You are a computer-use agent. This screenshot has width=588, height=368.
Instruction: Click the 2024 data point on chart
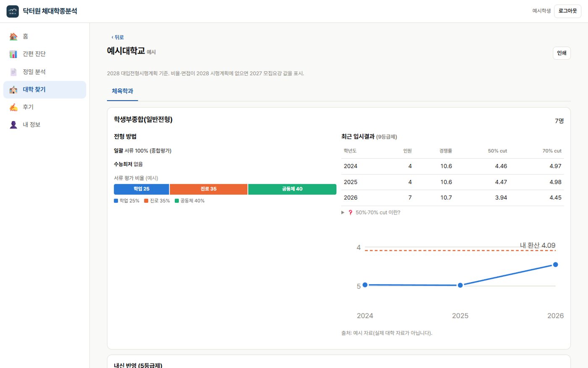click(365, 285)
